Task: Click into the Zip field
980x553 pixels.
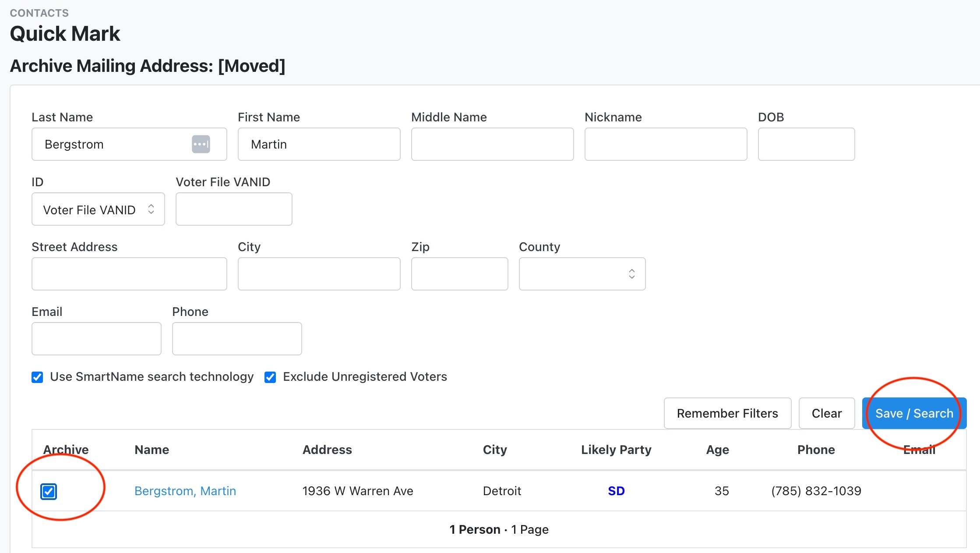Action: click(x=459, y=274)
